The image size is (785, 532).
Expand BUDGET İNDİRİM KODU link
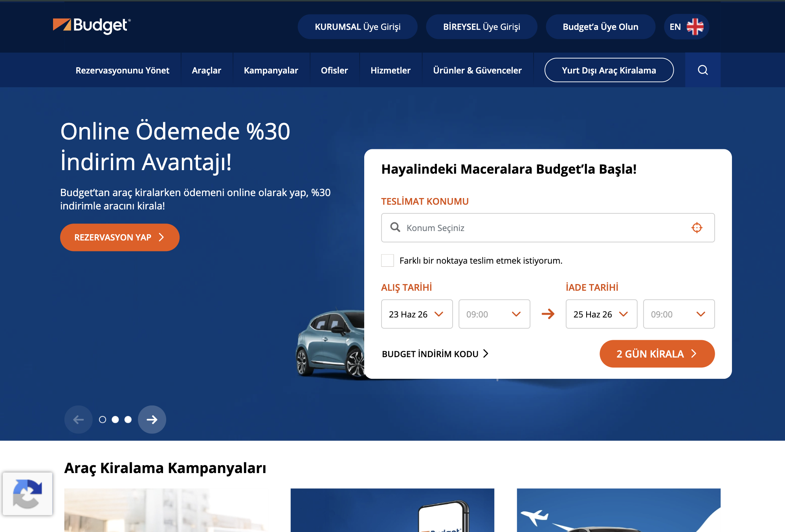pos(435,354)
